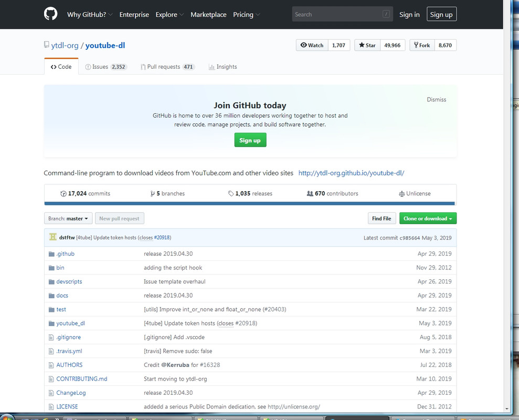The image size is (519, 420).
Task: Click the releases tag icon
Action: (x=231, y=193)
